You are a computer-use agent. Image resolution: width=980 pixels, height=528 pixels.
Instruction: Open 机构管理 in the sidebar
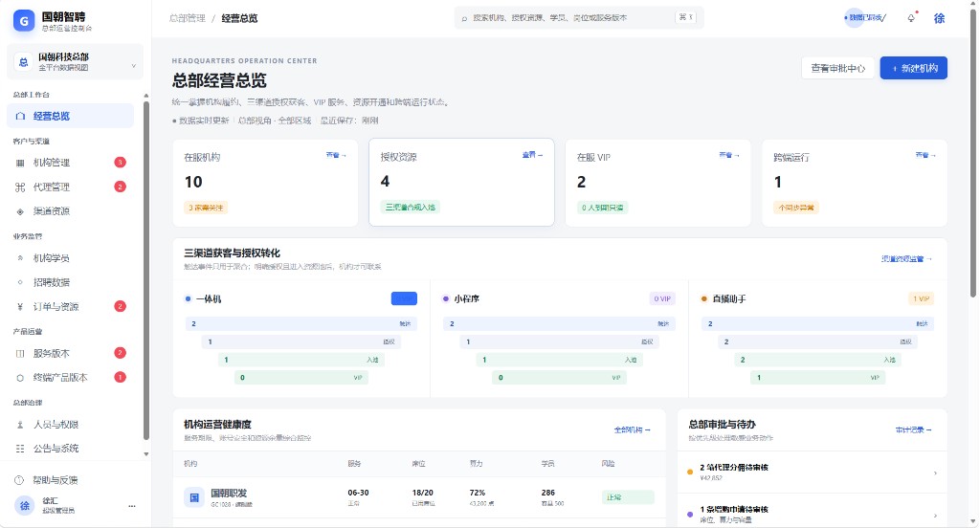71,163
